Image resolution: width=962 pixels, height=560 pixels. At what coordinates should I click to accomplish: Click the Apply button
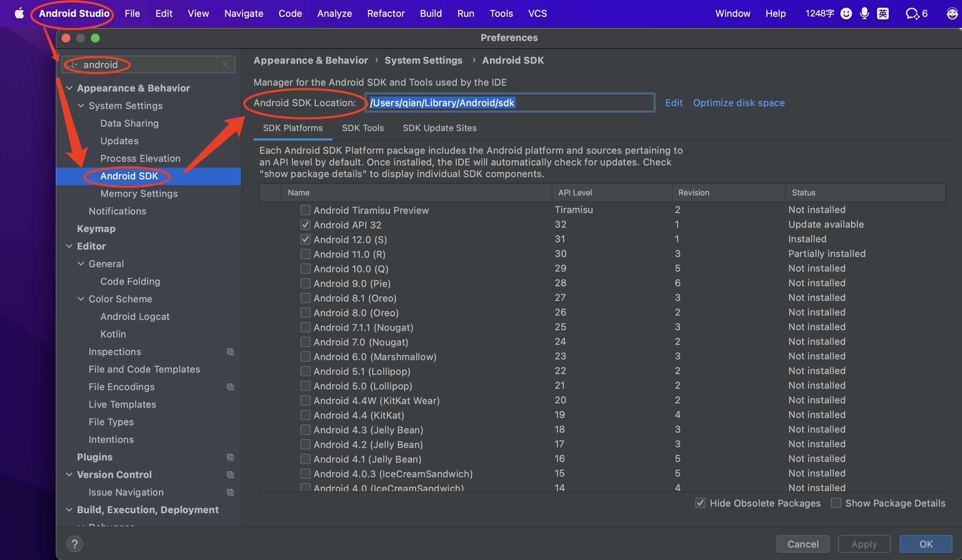[864, 544]
